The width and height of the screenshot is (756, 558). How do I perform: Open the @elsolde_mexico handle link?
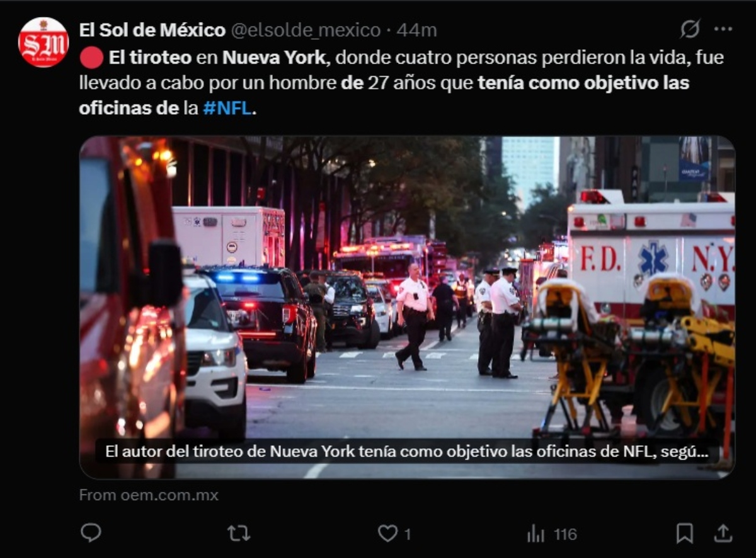pos(306,30)
